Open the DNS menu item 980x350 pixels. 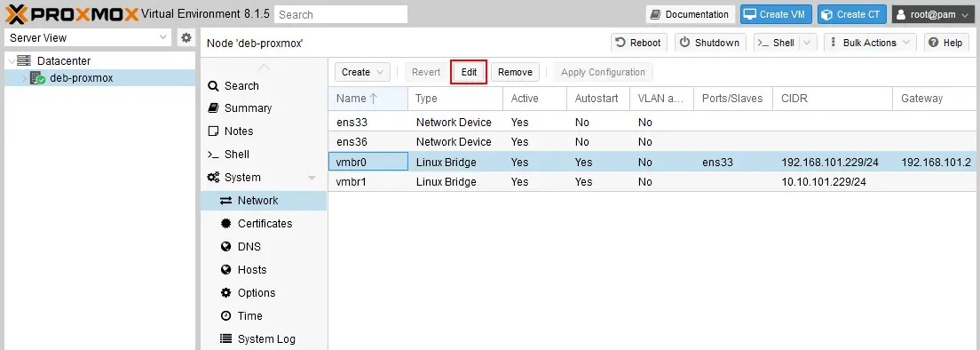click(264, 247)
